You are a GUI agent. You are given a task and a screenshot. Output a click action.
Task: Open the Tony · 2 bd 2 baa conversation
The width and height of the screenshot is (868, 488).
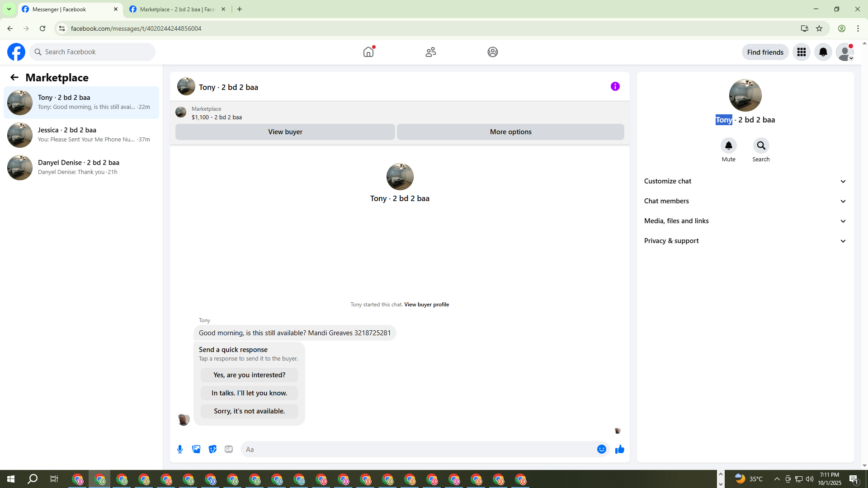pos(81,103)
